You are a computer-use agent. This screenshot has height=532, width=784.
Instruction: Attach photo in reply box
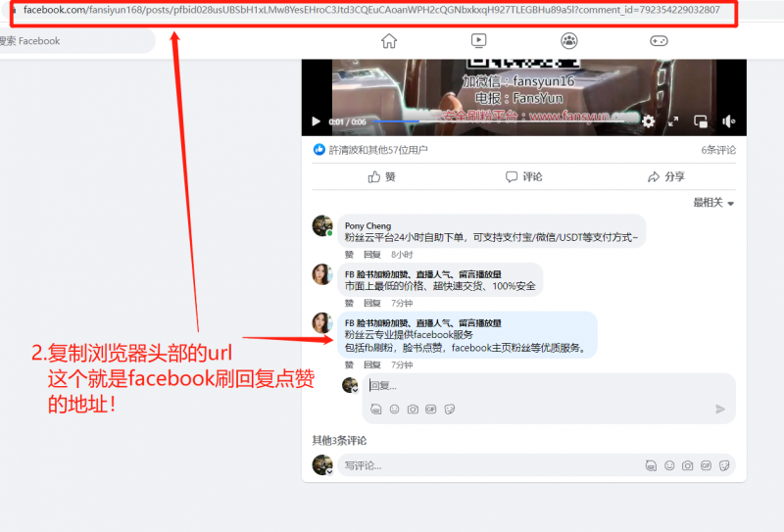click(x=413, y=409)
